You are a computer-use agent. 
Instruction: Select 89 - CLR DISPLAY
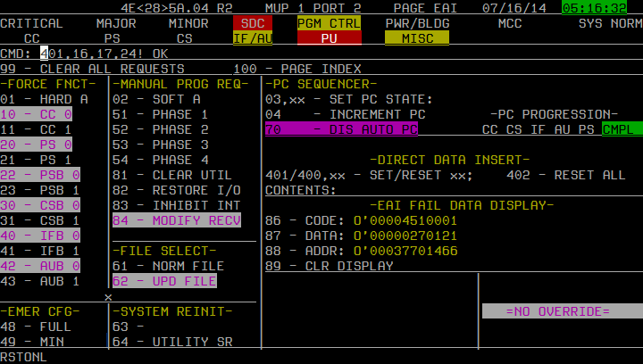click(330, 266)
